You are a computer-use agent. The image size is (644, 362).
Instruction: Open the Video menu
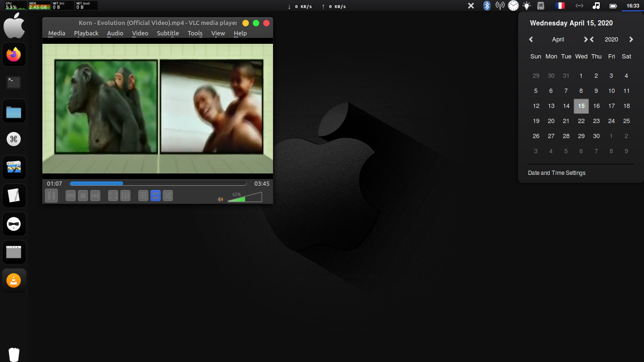(x=140, y=33)
